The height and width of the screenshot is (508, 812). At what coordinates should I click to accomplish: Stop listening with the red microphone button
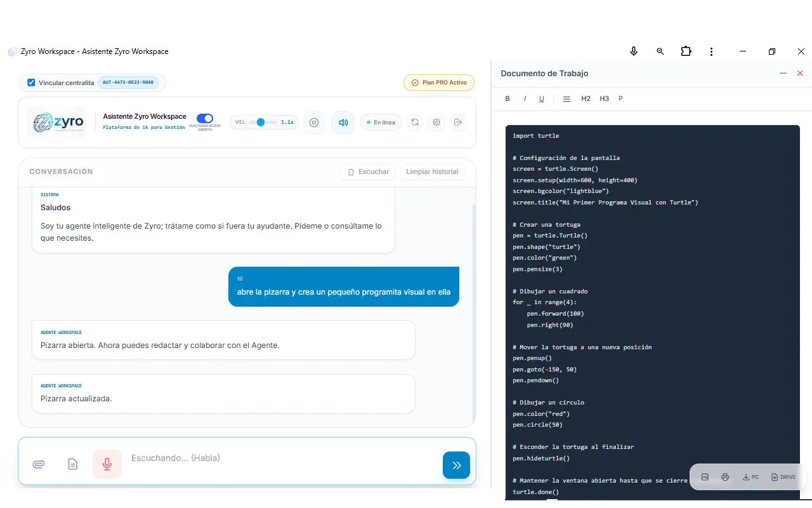click(x=107, y=464)
